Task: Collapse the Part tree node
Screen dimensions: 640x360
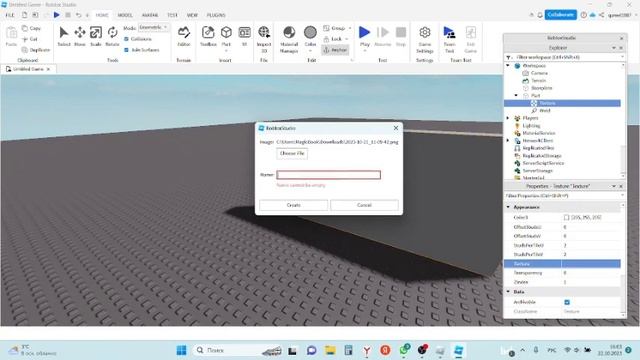Action: 516,96
